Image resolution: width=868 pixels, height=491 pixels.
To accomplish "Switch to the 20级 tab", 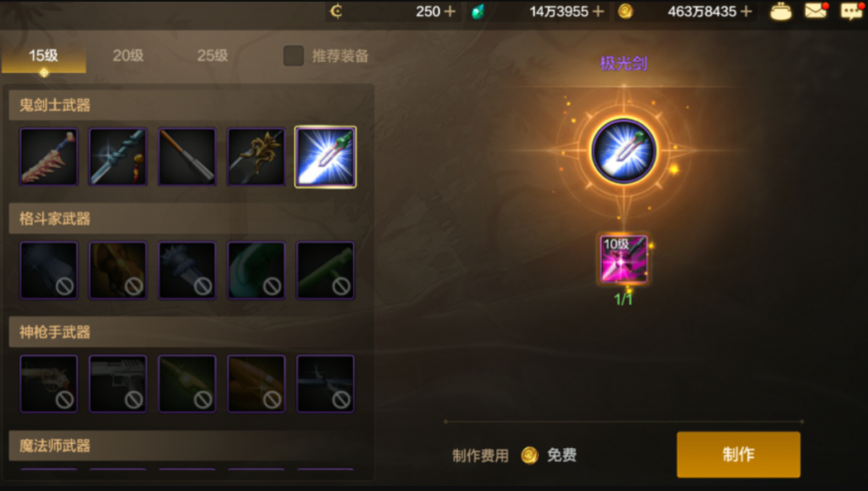I will coord(128,55).
